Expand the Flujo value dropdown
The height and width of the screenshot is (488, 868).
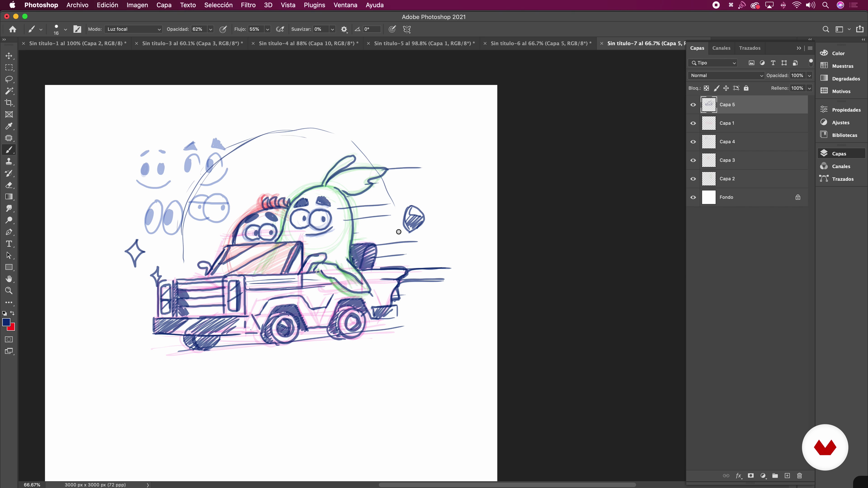[x=268, y=29]
